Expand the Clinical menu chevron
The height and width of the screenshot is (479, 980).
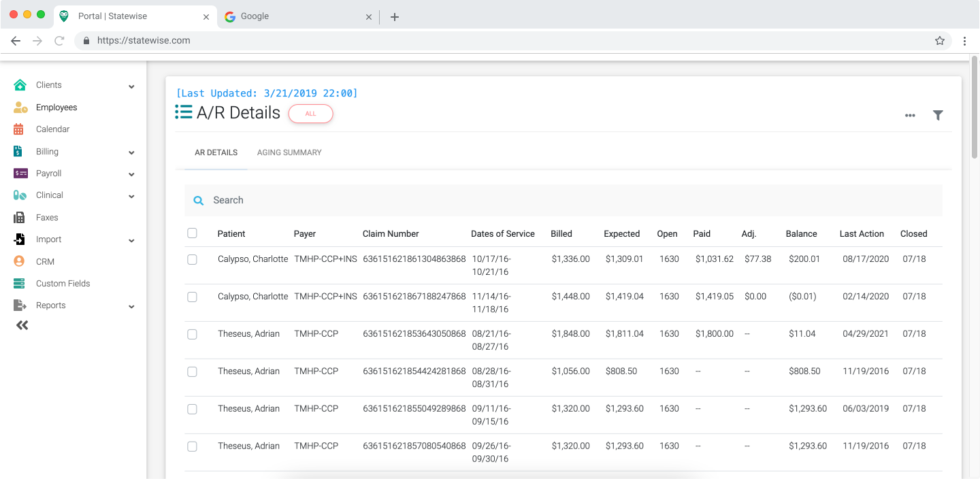tap(131, 197)
